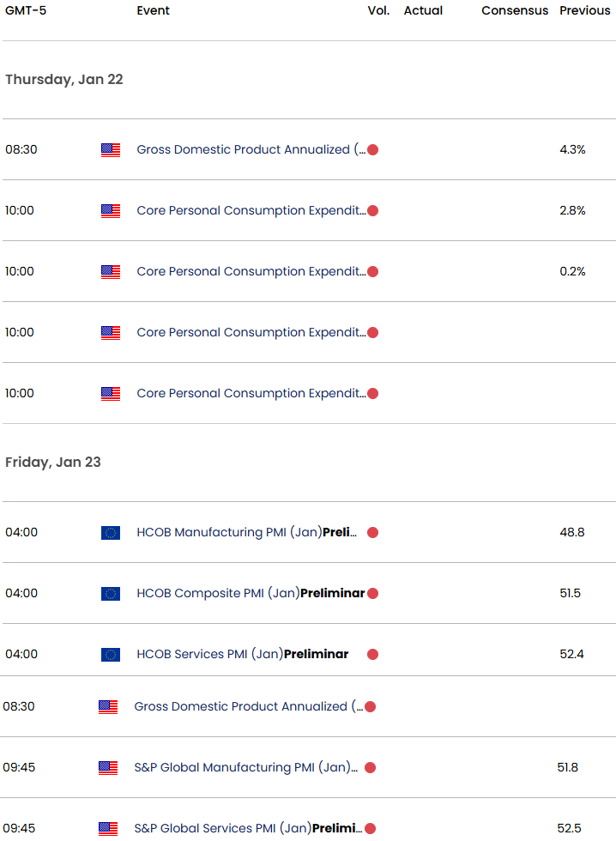The image size is (616, 841).
Task: Open the S&P Global Services PMI (Jan) event
Action: pos(246,828)
